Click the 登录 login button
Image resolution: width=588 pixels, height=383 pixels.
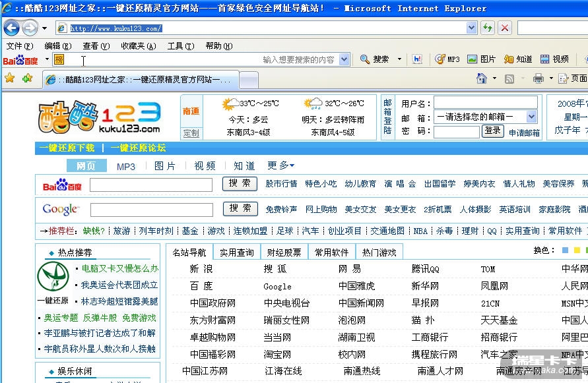coord(492,131)
